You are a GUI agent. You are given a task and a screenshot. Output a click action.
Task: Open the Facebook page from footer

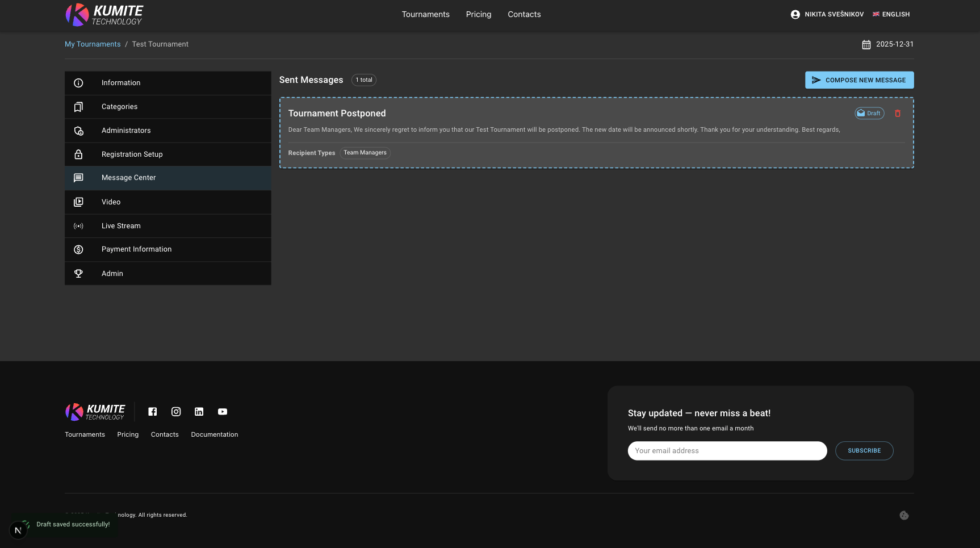(x=153, y=412)
